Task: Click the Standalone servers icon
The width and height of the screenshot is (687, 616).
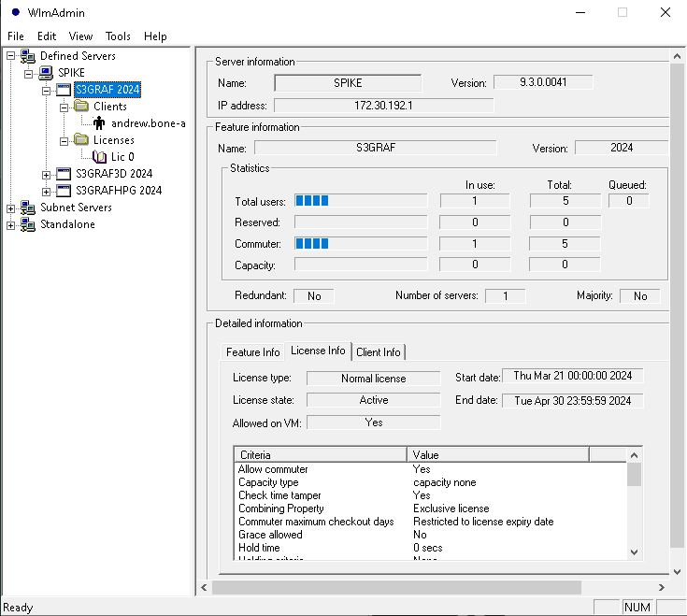Action: pos(28,224)
